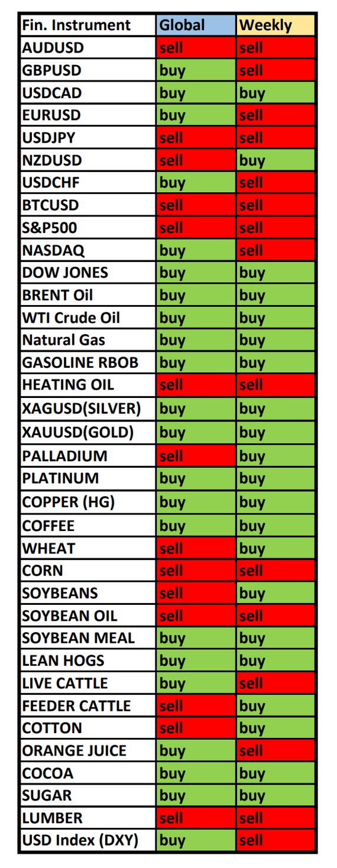The image size is (337, 868).
Task: Click the AUDUSD row label
Action: pyautogui.click(x=88, y=48)
